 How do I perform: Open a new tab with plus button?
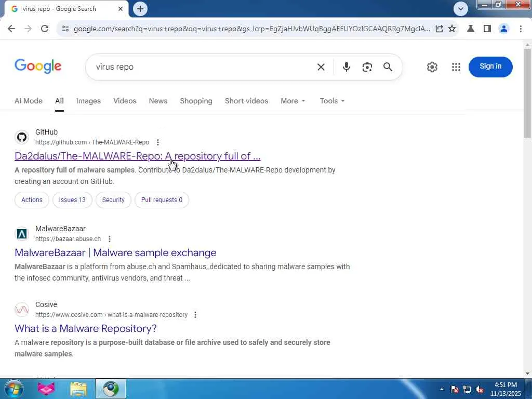click(140, 9)
